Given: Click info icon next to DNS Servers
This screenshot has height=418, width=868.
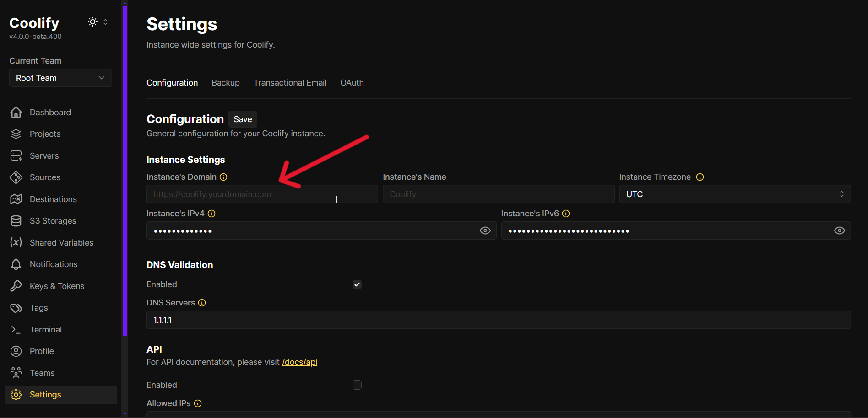Looking at the screenshot, I should tap(202, 303).
